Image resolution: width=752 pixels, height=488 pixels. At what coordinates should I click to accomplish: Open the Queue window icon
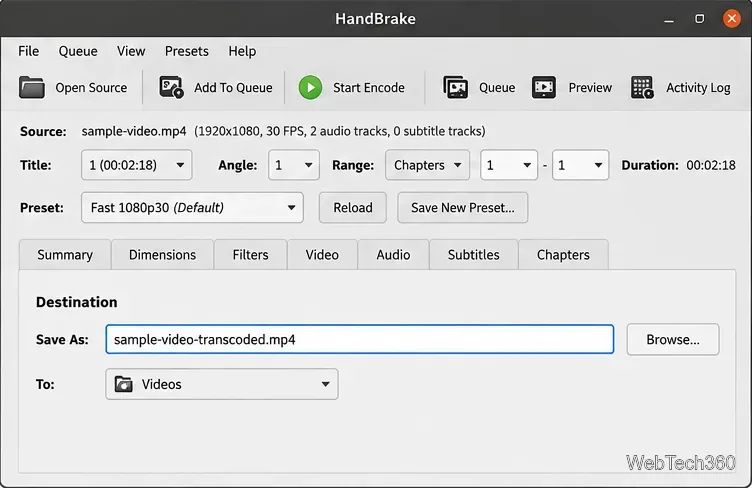point(455,87)
